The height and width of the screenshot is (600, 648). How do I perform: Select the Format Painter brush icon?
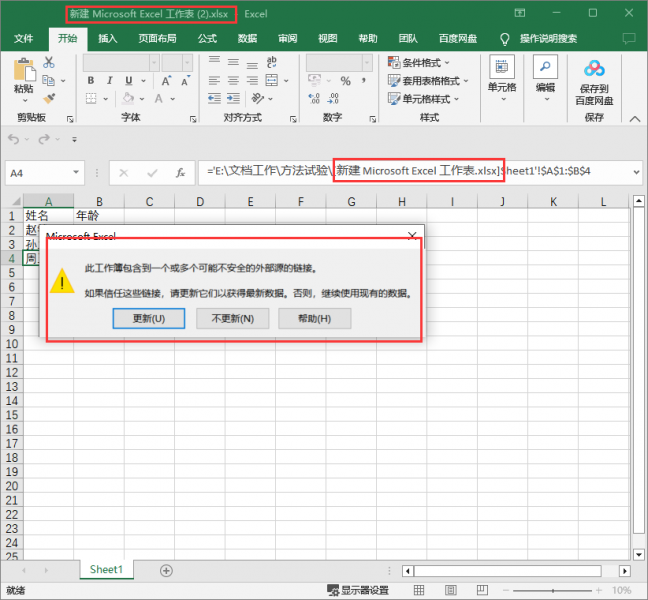point(49,98)
